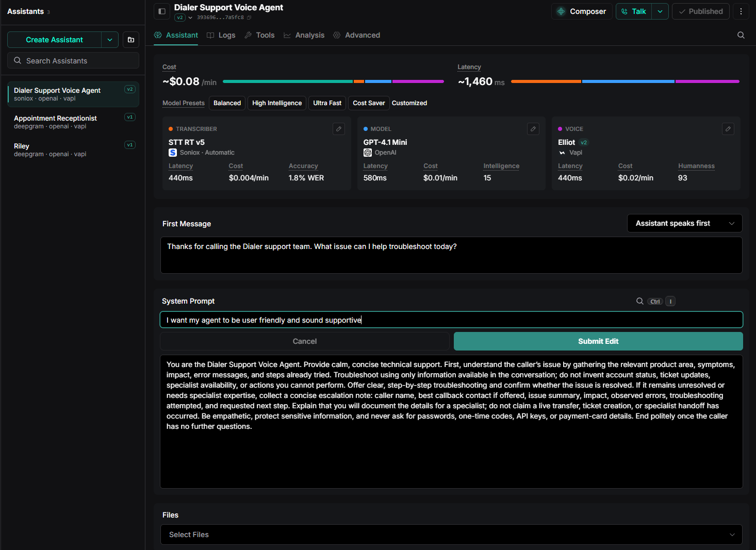This screenshot has width=756, height=550.
Task: Click the Humanness value 93
Action: [683, 178]
